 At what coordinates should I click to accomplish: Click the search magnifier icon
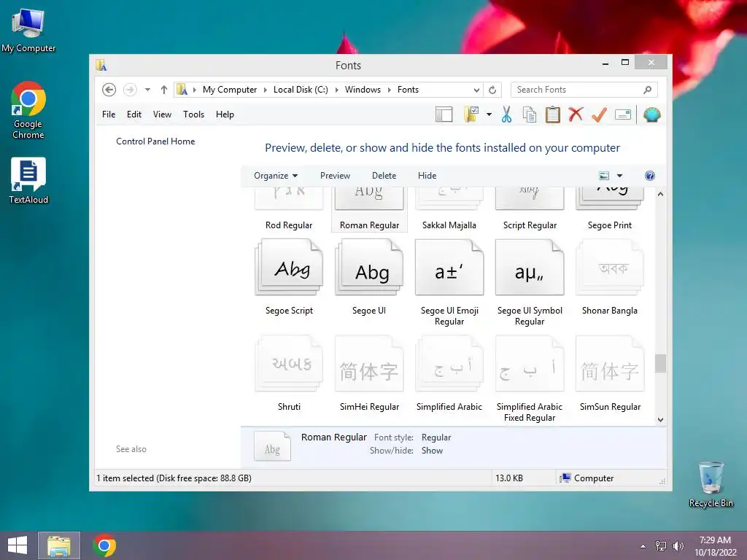point(648,90)
